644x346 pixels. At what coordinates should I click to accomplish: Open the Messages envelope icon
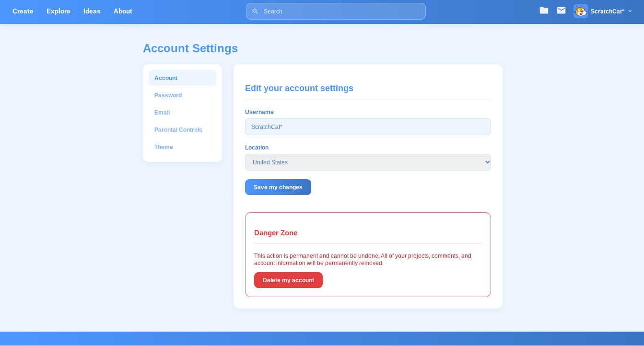[x=561, y=11]
